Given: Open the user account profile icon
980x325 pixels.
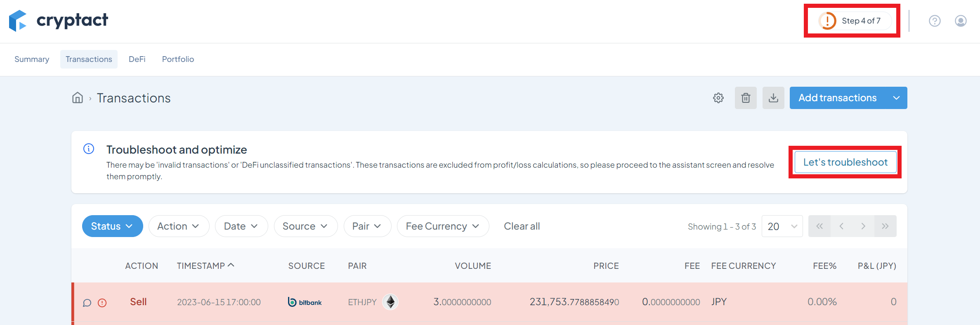Looking at the screenshot, I should 961,21.
